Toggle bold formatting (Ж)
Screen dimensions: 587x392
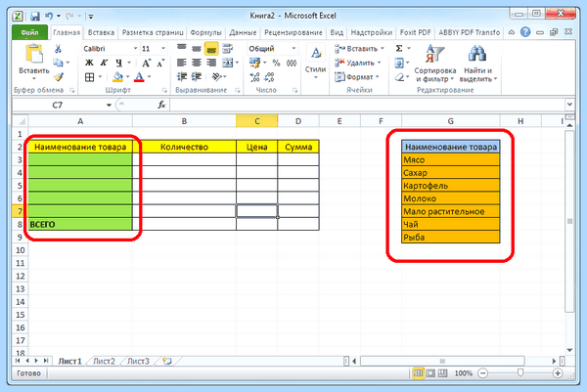89,63
